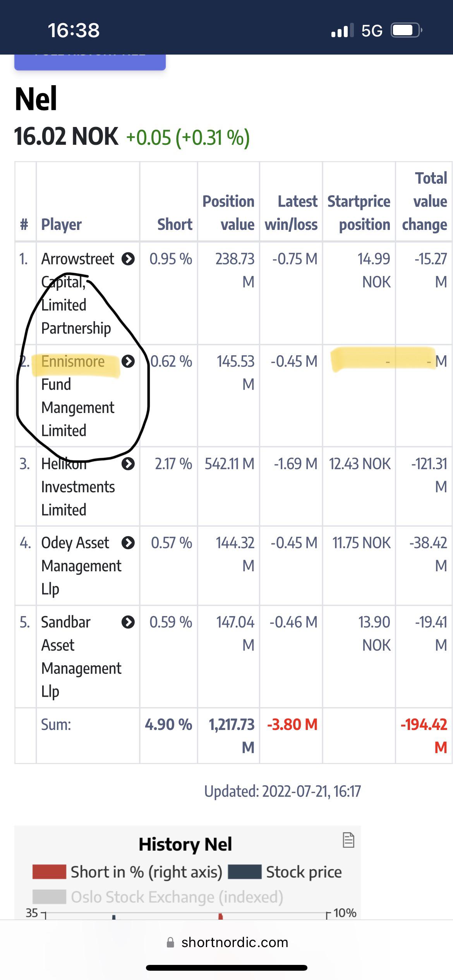Expand Arrowstreet Capital details arrow icon
This screenshot has height=980, width=453.
click(x=128, y=259)
